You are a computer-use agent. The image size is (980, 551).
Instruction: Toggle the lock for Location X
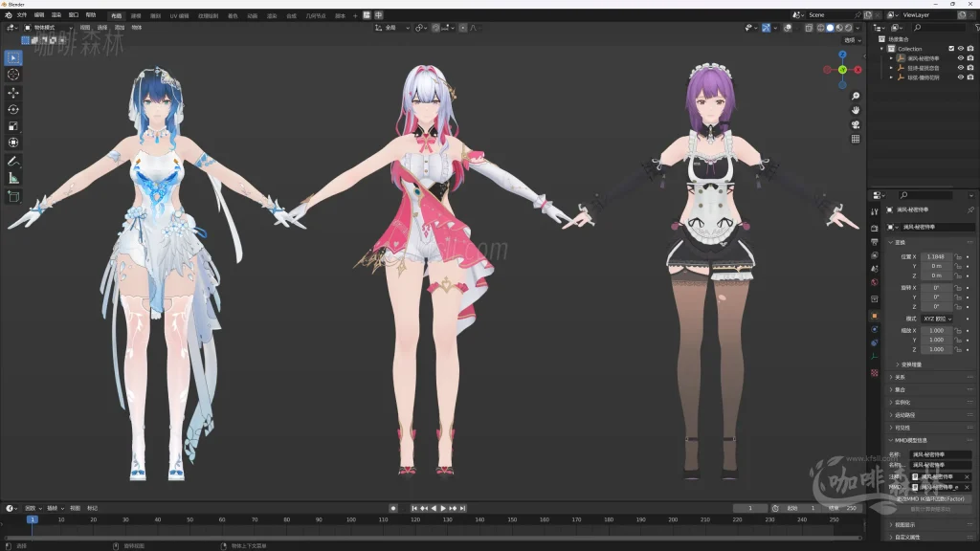(957, 256)
